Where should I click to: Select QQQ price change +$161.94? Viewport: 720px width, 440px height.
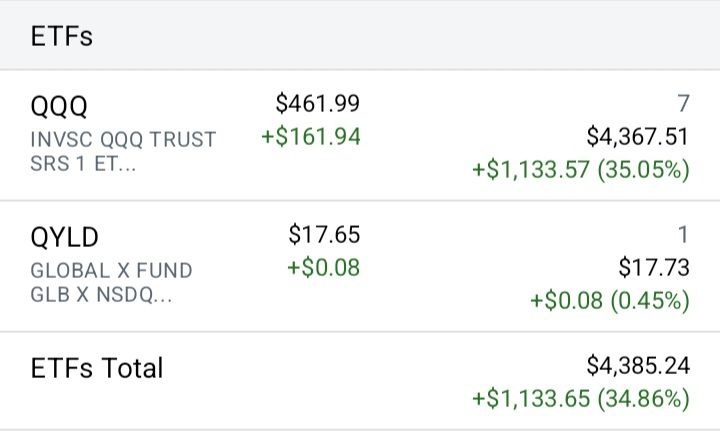pyautogui.click(x=310, y=137)
